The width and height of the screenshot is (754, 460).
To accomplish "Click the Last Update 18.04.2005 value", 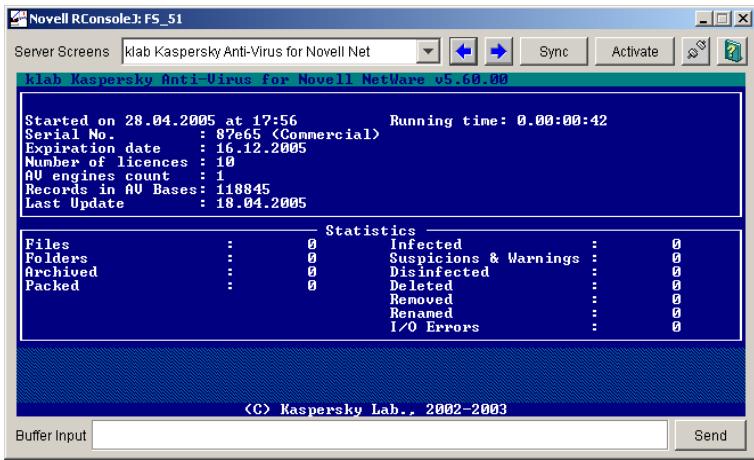I will tap(261, 203).
